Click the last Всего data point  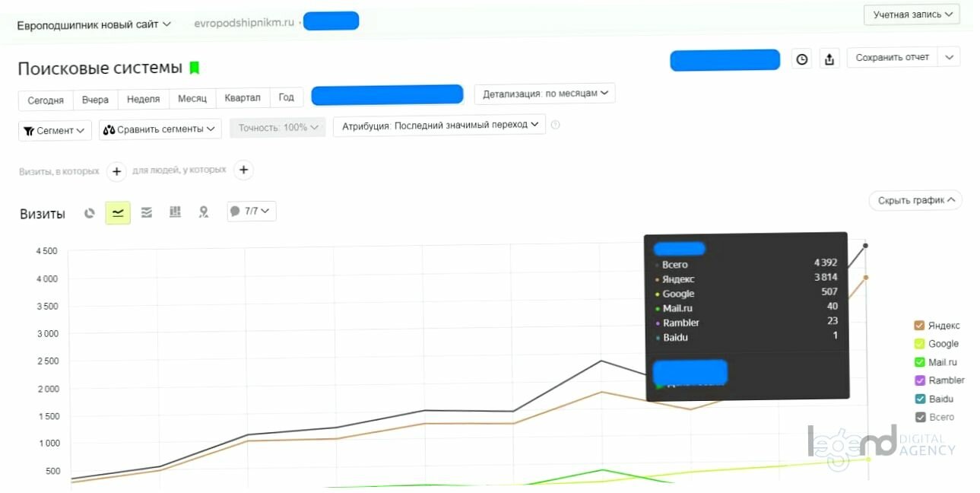coord(865,246)
